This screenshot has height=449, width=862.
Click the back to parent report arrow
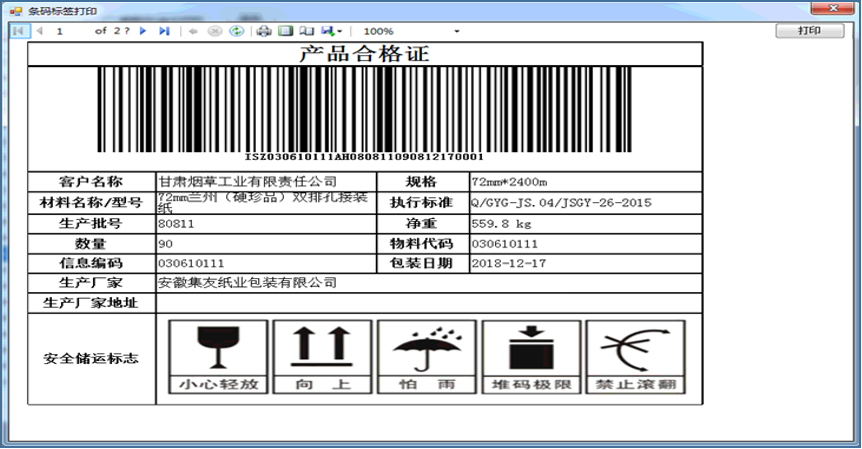tap(193, 31)
